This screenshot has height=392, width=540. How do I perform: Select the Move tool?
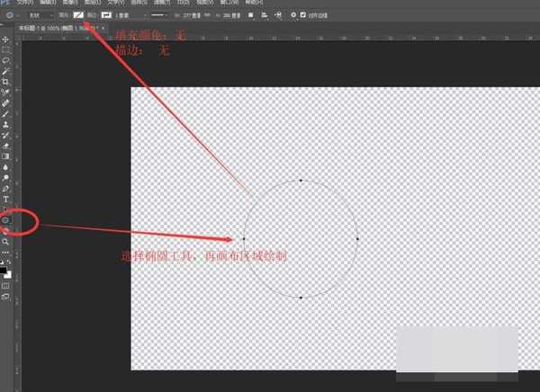(x=5, y=39)
